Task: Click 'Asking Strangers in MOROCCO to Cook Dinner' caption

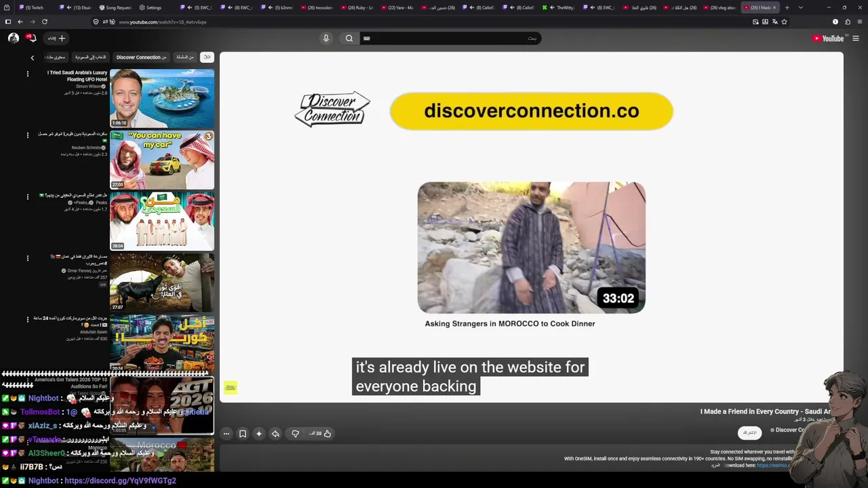Action: [x=510, y=324]
